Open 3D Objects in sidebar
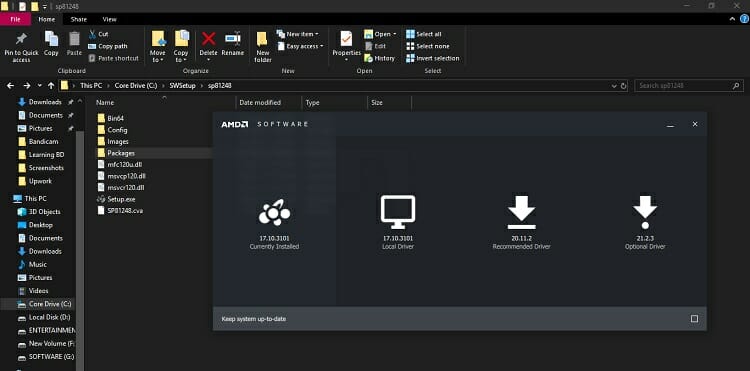 click(x=44, y=212)
